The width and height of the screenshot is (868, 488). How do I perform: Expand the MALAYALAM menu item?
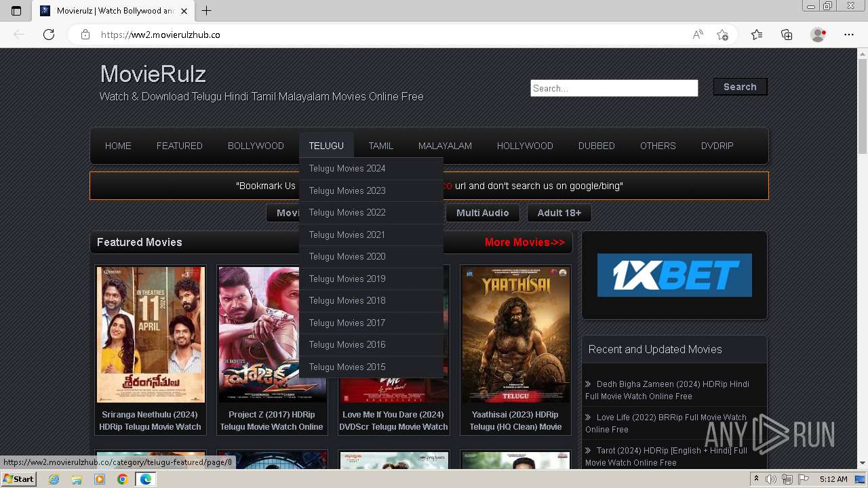pyautogui.click(x=445, y=146)
